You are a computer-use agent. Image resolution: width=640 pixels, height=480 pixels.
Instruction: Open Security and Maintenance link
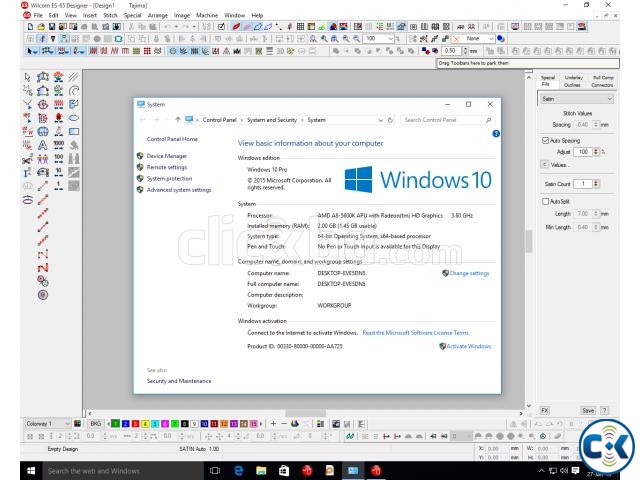click(x=179, y=381)
